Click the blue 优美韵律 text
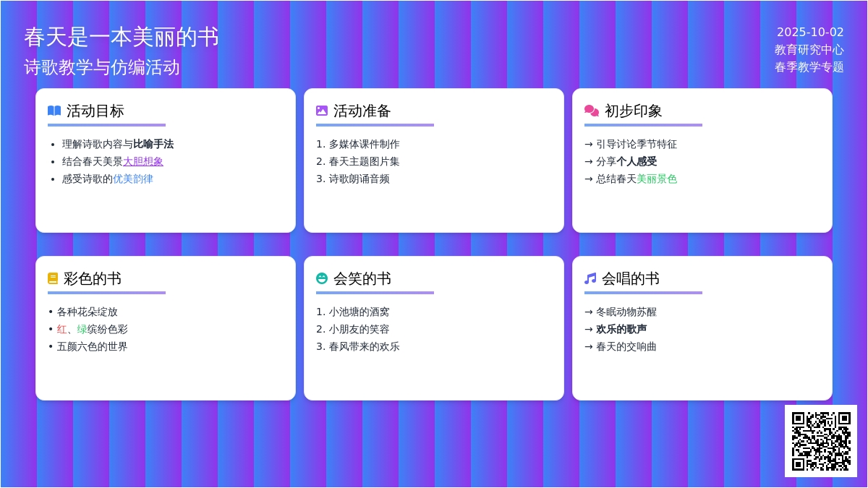Viewport: 868px width, 488px height. point(133,179)
